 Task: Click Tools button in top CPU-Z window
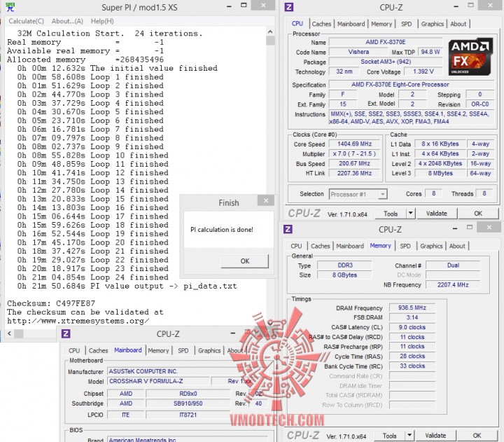click(391, 214)
